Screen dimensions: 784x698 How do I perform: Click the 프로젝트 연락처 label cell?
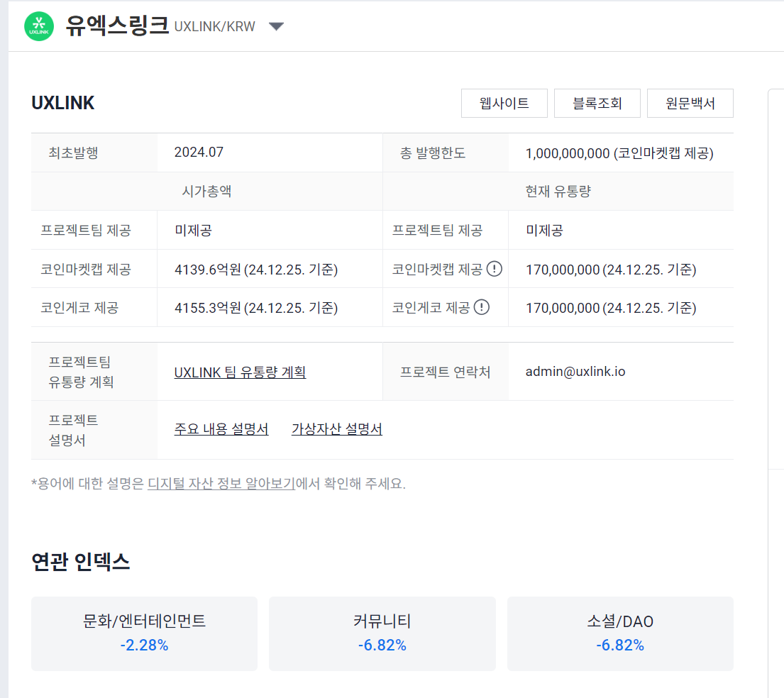click(446, 372)
